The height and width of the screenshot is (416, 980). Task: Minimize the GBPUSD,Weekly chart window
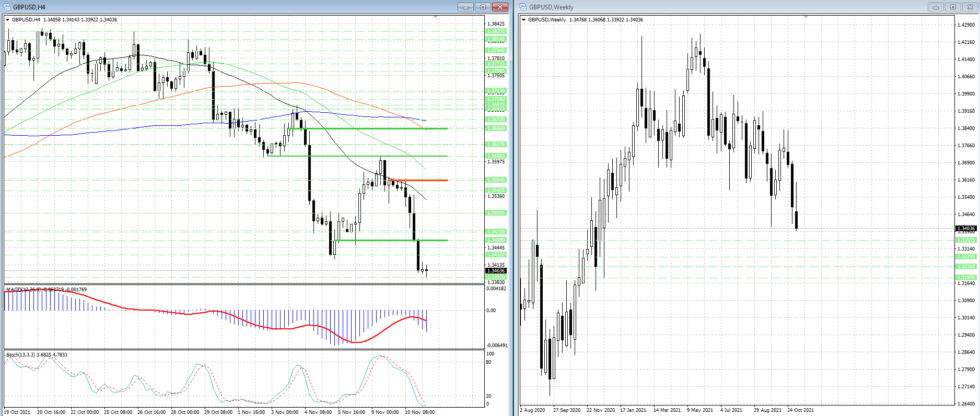(x=936, y=7)
